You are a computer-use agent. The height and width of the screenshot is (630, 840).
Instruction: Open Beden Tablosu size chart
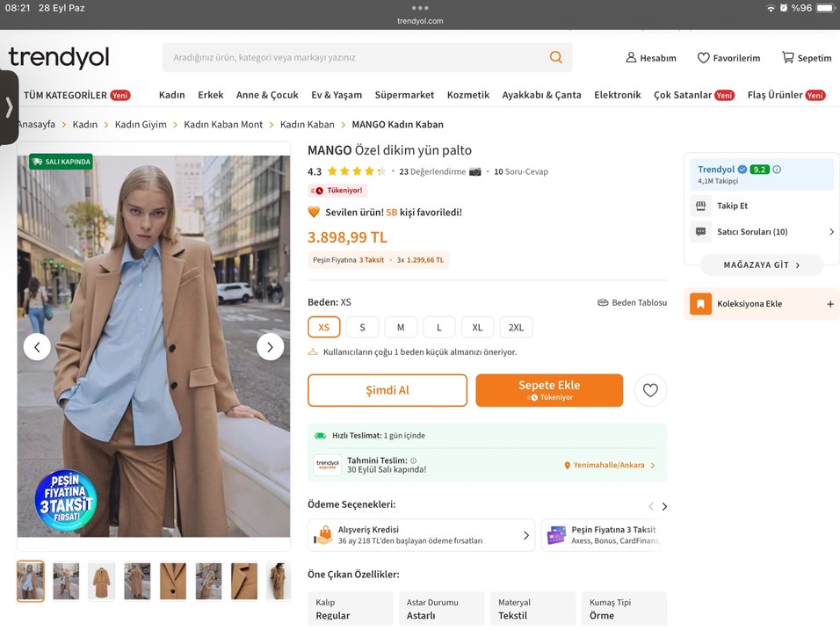pyautogui.click(x=632, y=302)
